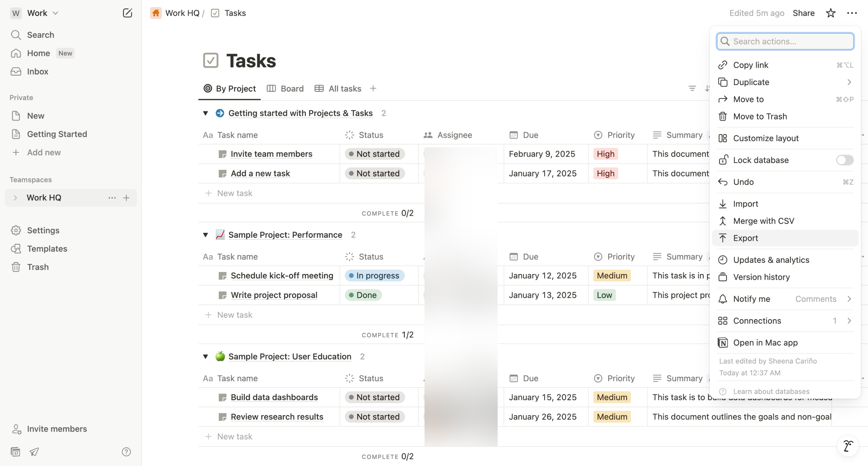This screenshot has height=466, width=868.
Task: Click the Notion AI assistant floating icon
Action: [848, 446]
